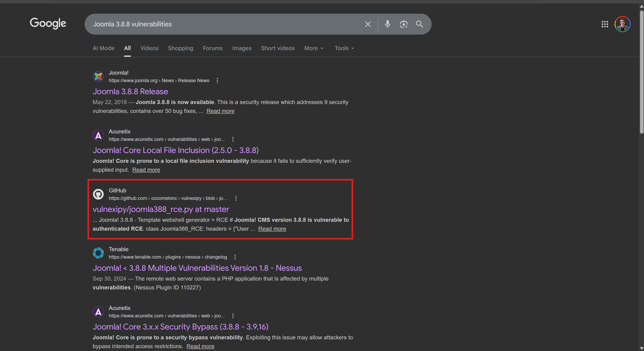This screenshot has height=351, width=644.
Task: Open the Google account avatar
Action: pos(622,24)
